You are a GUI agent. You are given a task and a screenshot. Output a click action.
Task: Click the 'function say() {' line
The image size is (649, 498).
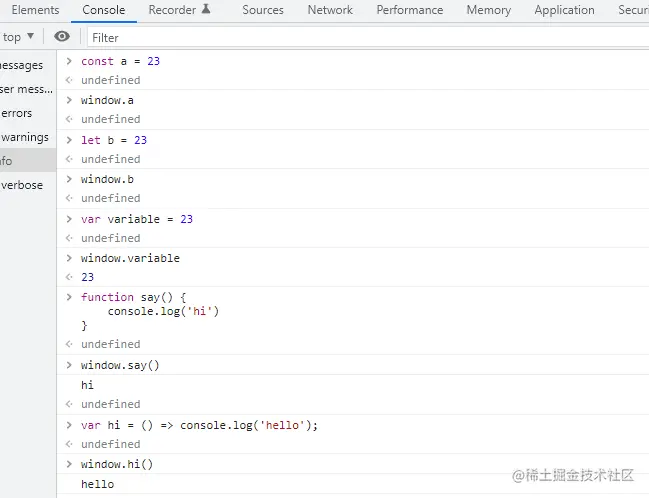134,297
